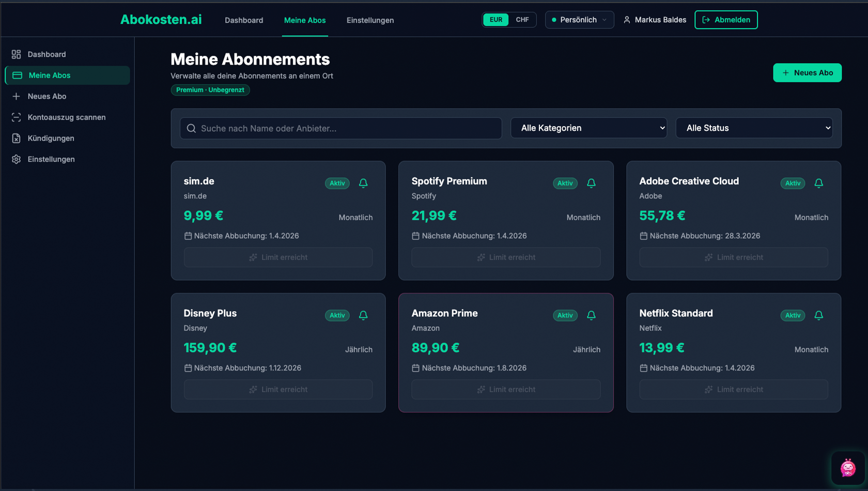Click the bell icon on sim.de card
This screenshot has width=868, height=491.
tap(363, 183)
